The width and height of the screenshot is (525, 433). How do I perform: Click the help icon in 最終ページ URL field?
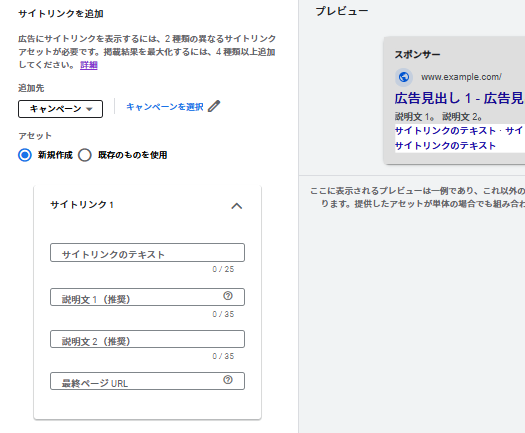(x=228, y=380)
